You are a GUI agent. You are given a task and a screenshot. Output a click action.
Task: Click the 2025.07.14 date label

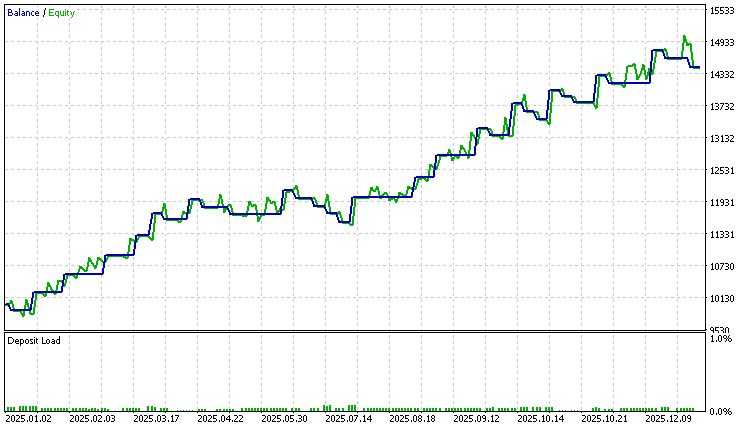[349, 419]
